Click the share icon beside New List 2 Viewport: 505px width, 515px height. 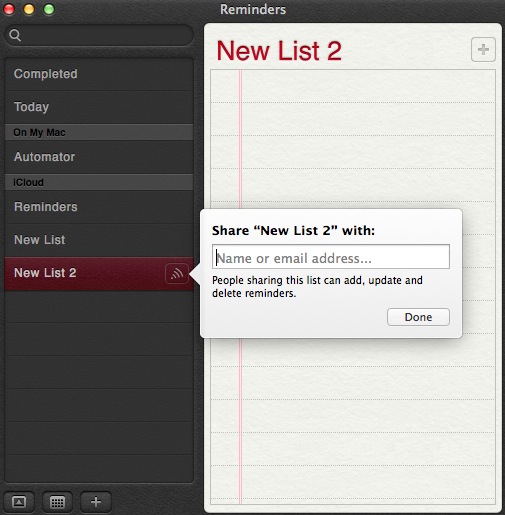(x=177, y=274)
